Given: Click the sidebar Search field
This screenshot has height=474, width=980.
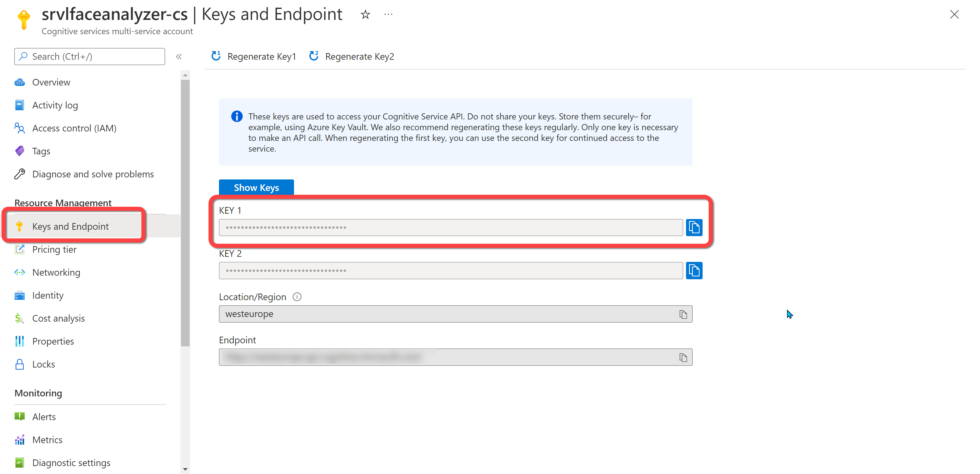Looking at the screenshot, I should pyautogui.click(x=90, y=56).
